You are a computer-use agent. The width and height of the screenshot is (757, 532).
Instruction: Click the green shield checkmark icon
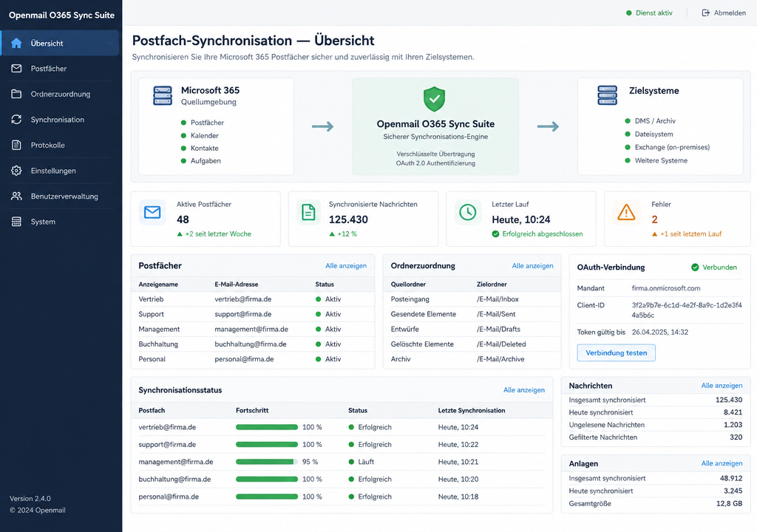(434, 99)
